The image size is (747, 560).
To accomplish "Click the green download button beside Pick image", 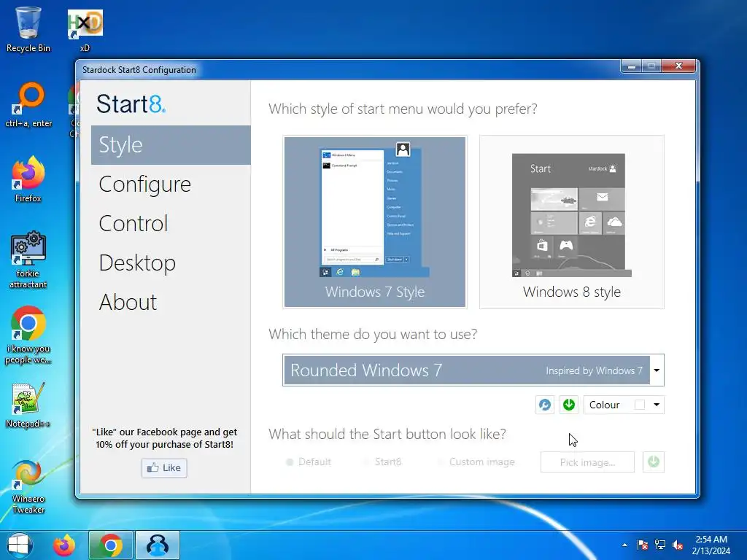I will (x=653, y=462).
